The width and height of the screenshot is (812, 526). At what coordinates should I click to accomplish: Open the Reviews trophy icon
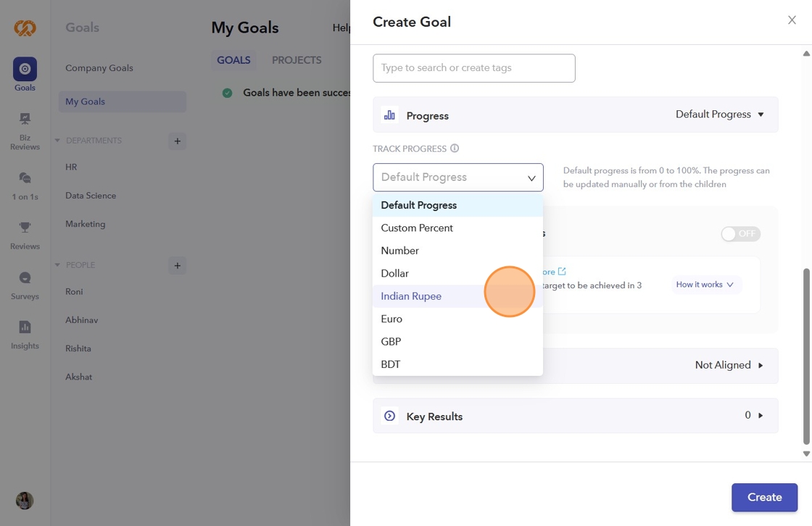point(25,229)
